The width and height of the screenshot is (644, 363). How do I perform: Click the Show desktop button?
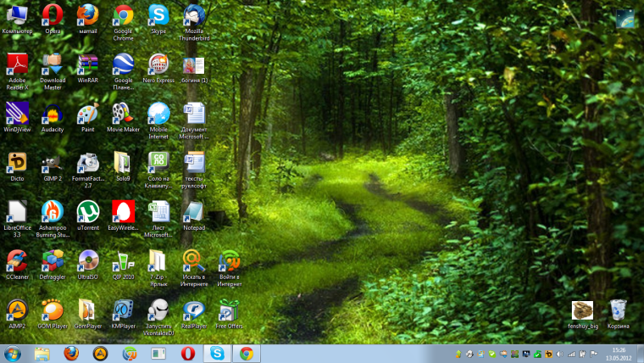coord(641,354)
